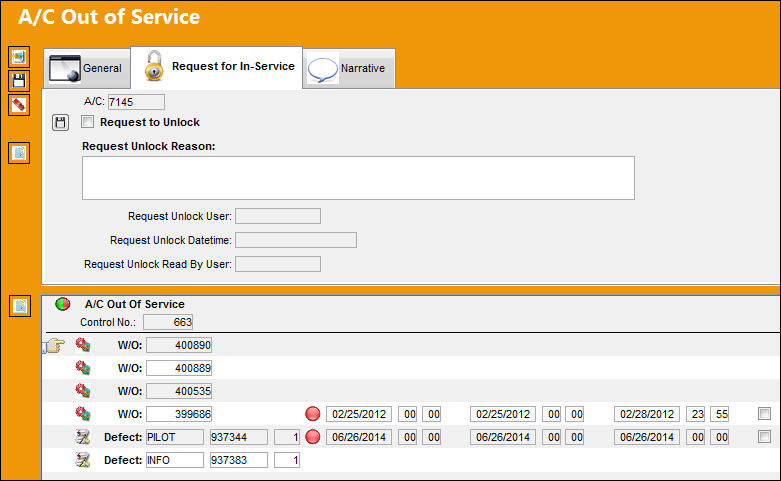Click the top sidebar export icon

point(19,57)
